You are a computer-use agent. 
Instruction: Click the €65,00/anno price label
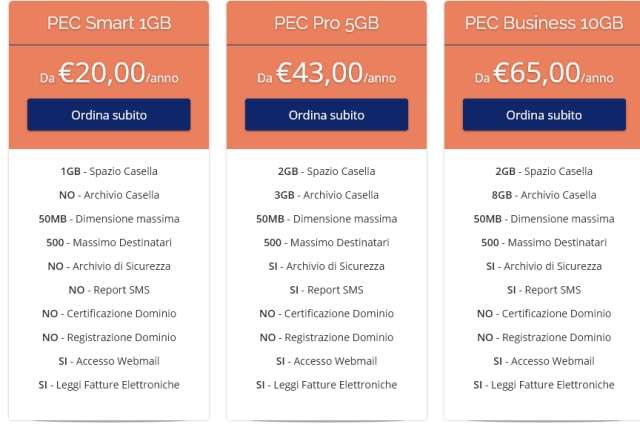pyautogui.click(x=544, y=73)
